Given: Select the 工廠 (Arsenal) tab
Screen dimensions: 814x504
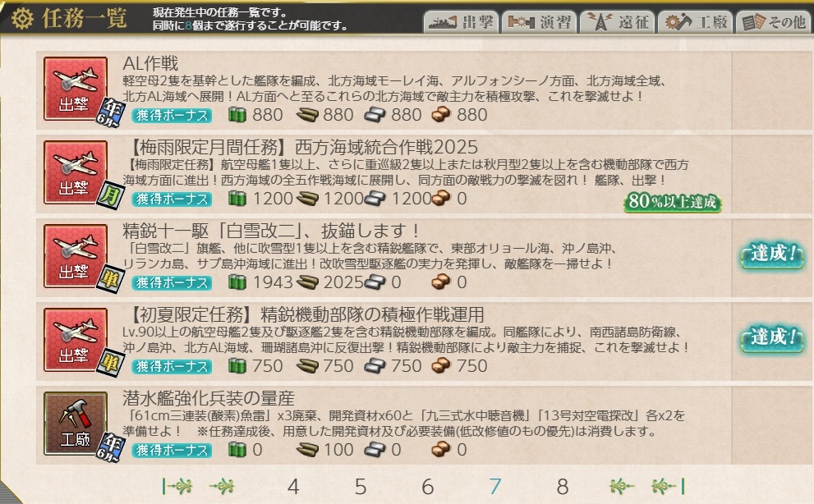Looking at the screenshot, I should (695, 22).
